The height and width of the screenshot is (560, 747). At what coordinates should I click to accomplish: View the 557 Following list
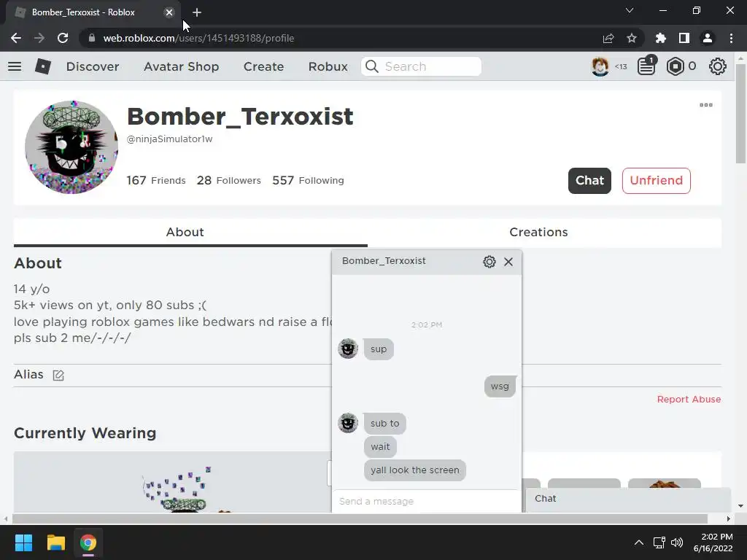[x=308, y=181]
